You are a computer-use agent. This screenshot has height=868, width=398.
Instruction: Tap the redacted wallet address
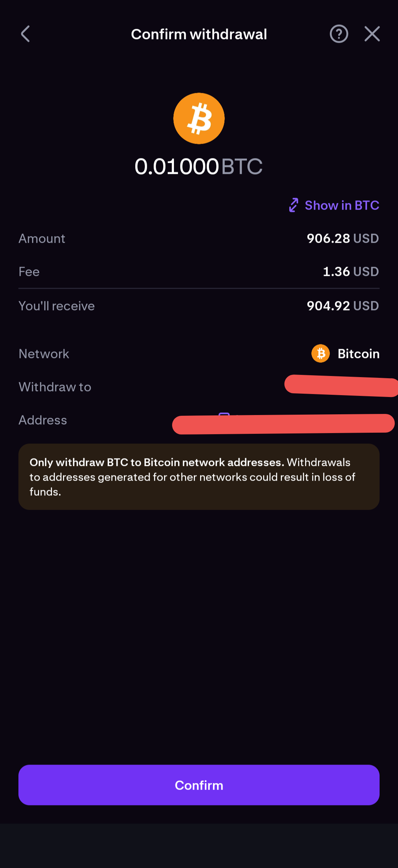pyautogui.click(x=283, y=424)
